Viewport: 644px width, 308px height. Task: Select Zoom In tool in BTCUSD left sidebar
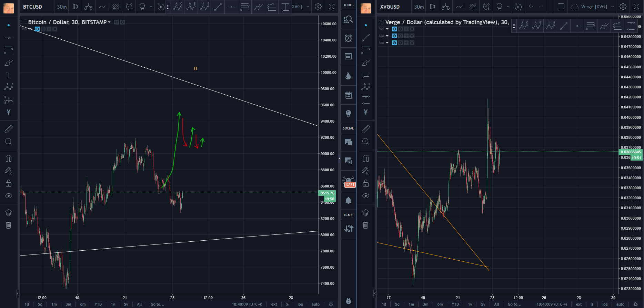[x=9, y=142]
